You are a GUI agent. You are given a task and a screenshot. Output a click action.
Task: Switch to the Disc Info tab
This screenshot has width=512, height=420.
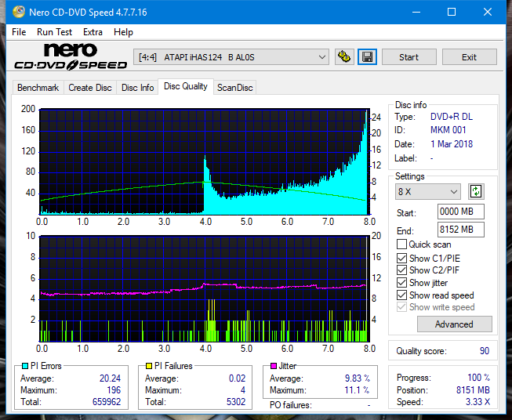(x=137, y=88)
